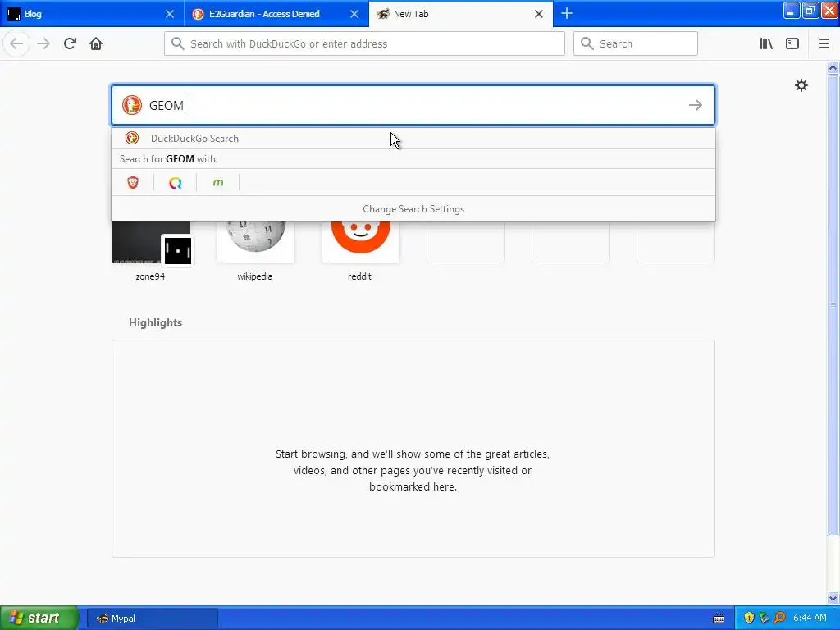Screen dimensions: 840x630
Task: Open new tab page preferences gear
Action: pyautogui.click(x=801, y=85)
